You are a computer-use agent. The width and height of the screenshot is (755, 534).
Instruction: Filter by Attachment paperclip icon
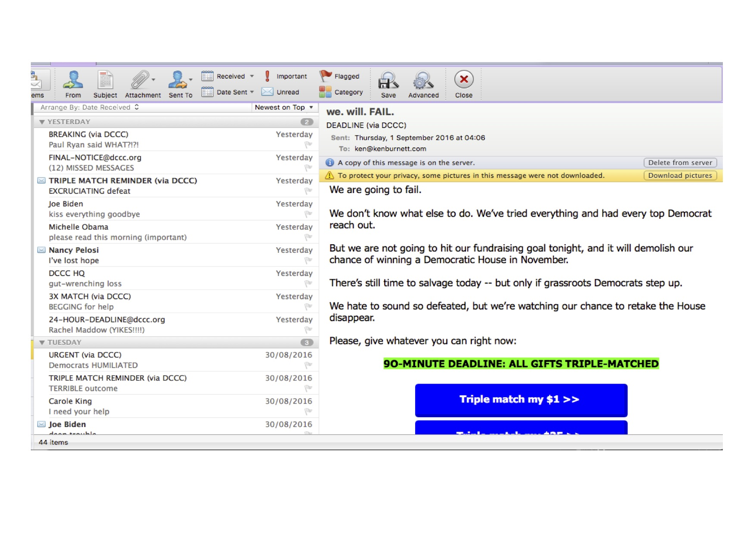141,80
